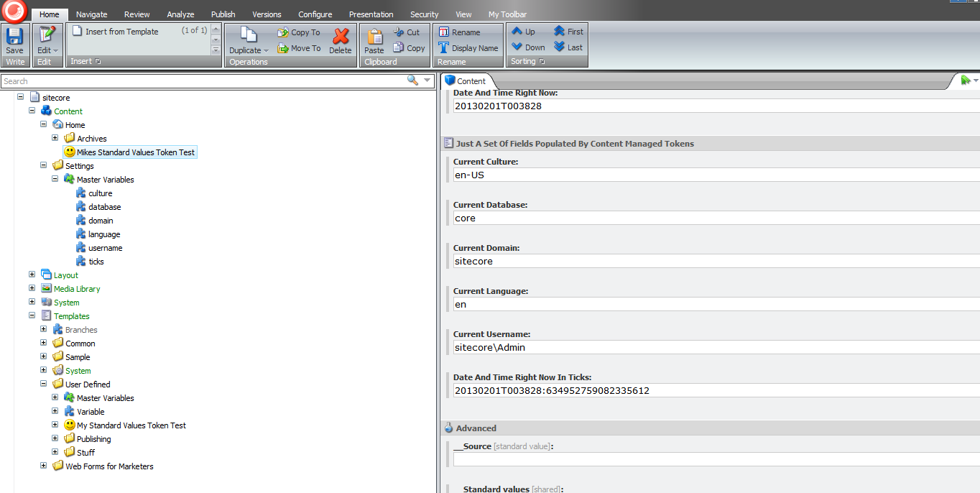Click the search magnifier icon
The image size is (980, 493).
pyautogui.click(x=412, y=80)
